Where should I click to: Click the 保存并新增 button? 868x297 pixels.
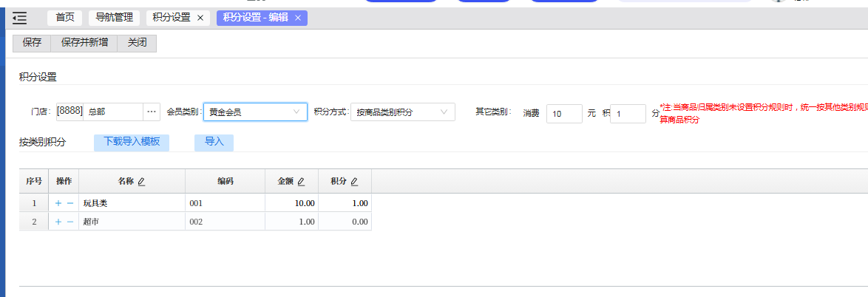click(x=84, y=43)
